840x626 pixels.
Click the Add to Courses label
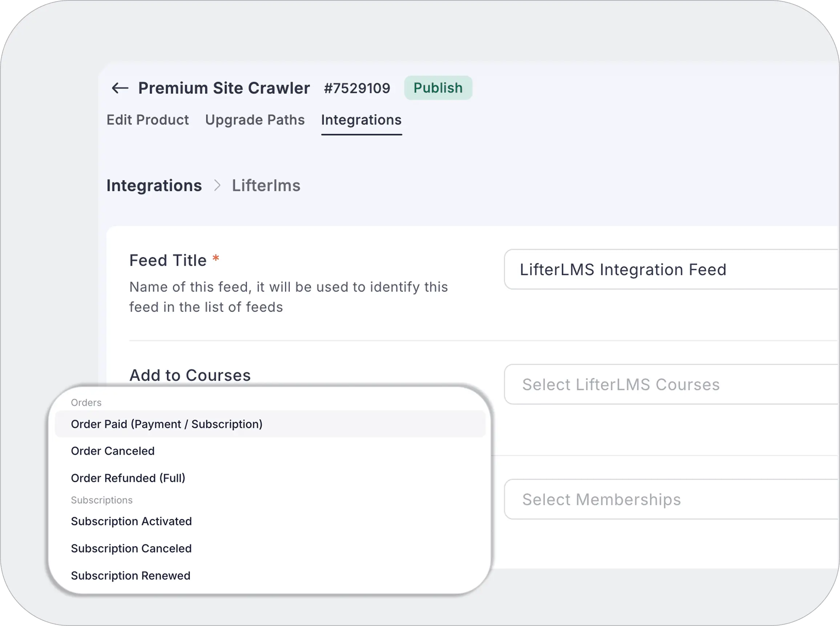[190, 375]
